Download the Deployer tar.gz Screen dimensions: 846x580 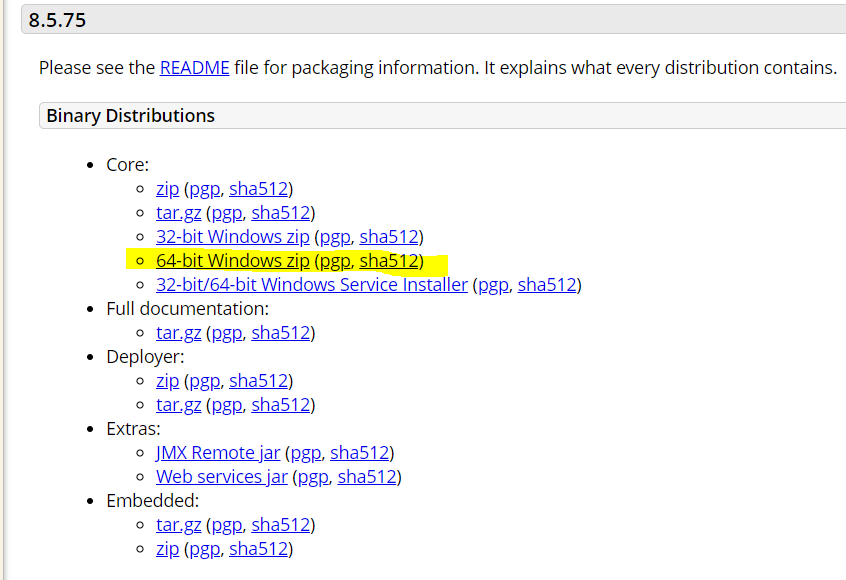pos(179,405)
